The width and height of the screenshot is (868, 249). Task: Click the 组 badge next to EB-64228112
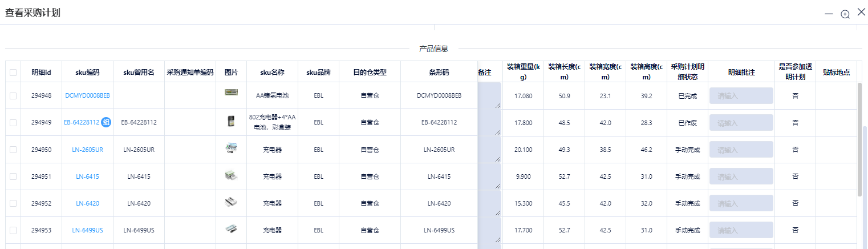(x=106, y=122)
